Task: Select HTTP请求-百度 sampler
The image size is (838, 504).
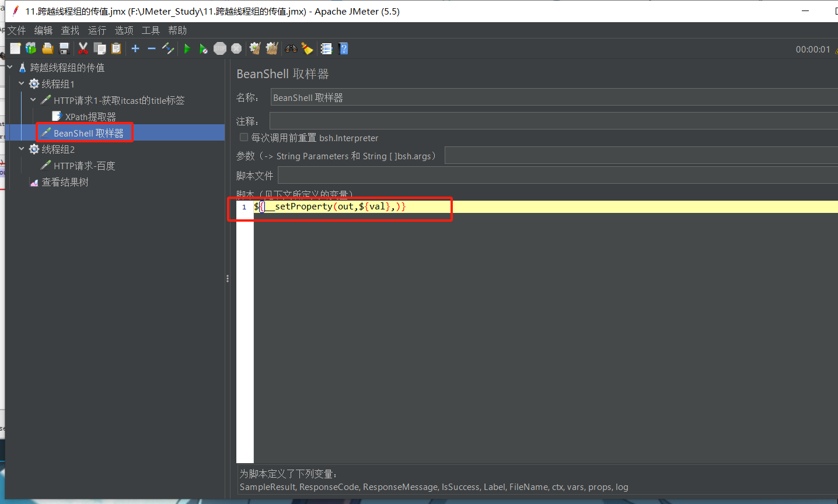Action: [x=85, y=166]
